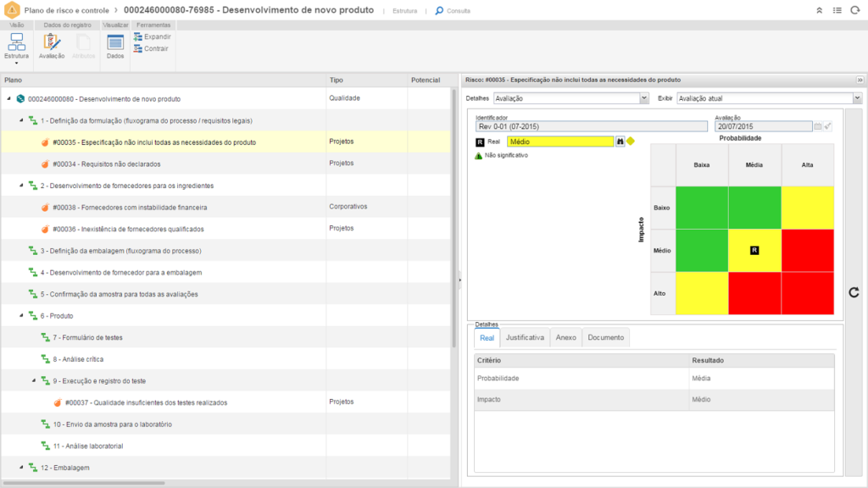
Task: Click the red Alta/Alto matrix cell
Action: pos(807,293)
